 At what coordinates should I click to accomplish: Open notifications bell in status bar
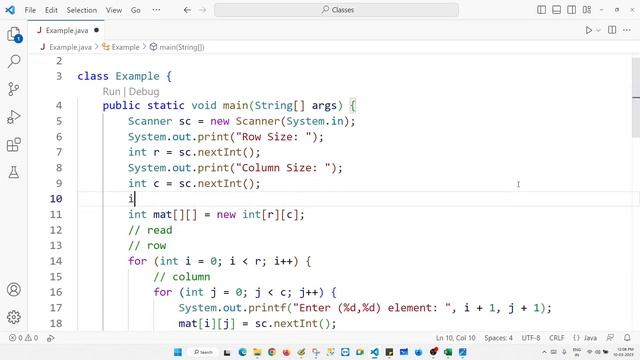627,338
